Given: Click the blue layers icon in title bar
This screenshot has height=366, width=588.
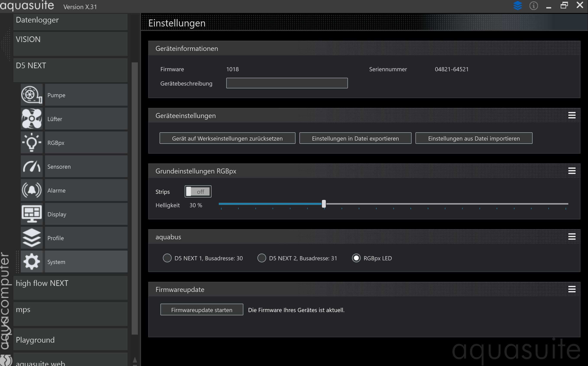Looking at the screenshot, I should [518, 5].
